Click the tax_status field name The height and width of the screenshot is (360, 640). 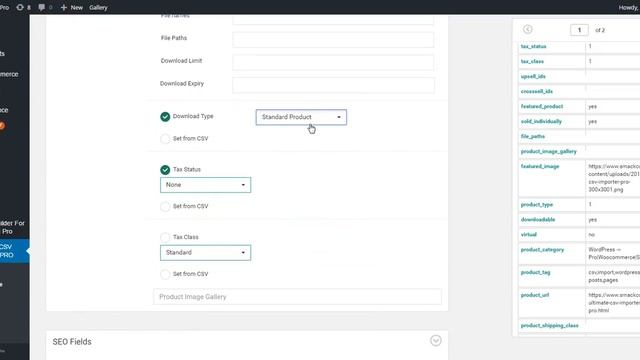pos(533,47)
